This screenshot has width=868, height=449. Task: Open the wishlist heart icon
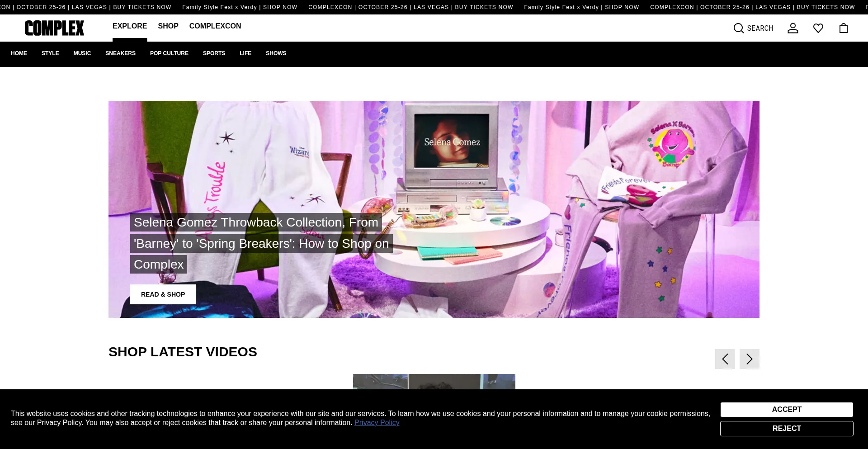[818, 28]
